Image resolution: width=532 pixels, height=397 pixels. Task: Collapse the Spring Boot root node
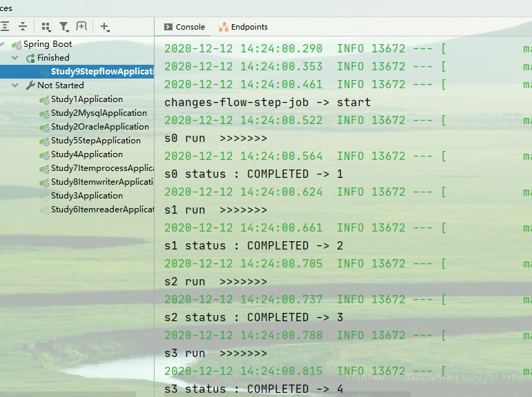tap(3, 44)
